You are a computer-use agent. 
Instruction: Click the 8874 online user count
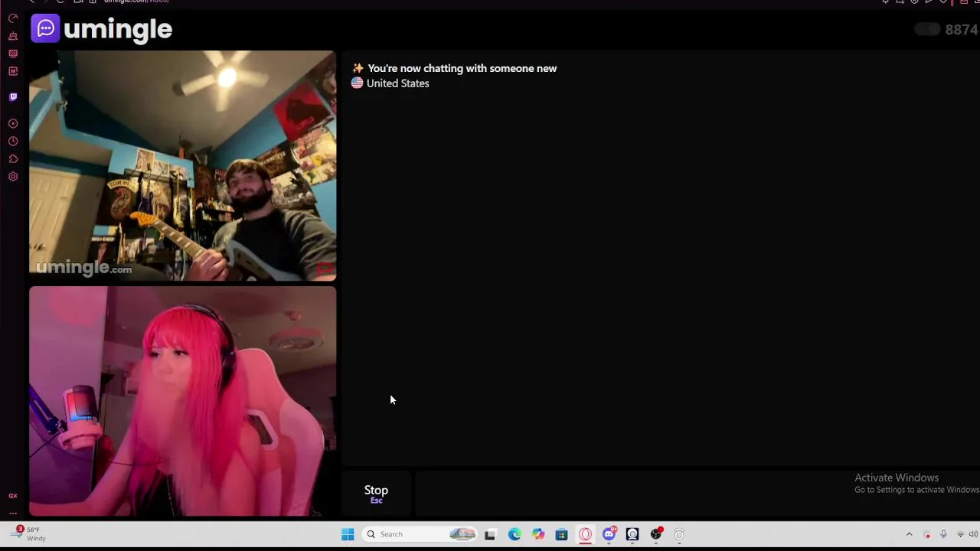[x=962, y=30]
